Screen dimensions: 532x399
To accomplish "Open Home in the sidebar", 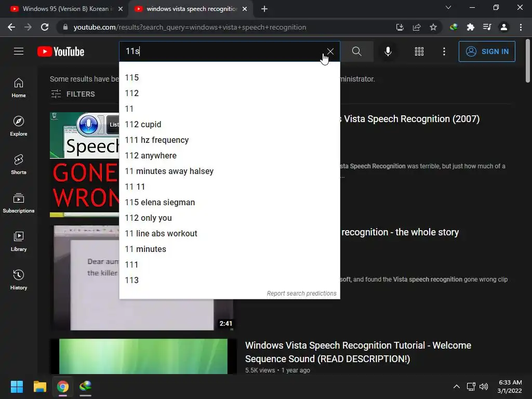I will (19, 88).
